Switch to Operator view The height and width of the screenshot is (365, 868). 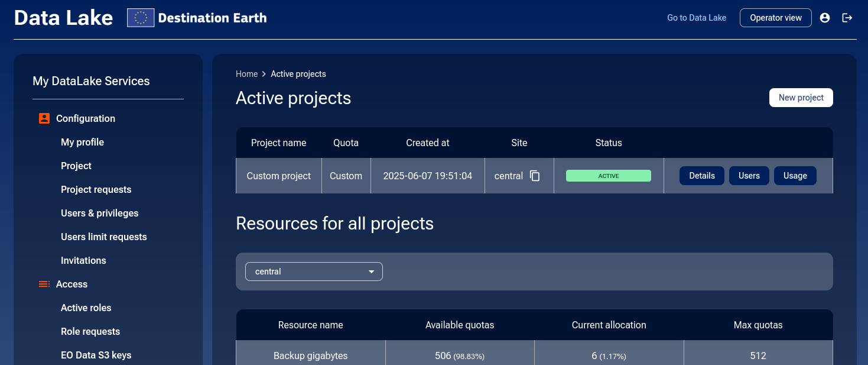pos(775,18)
